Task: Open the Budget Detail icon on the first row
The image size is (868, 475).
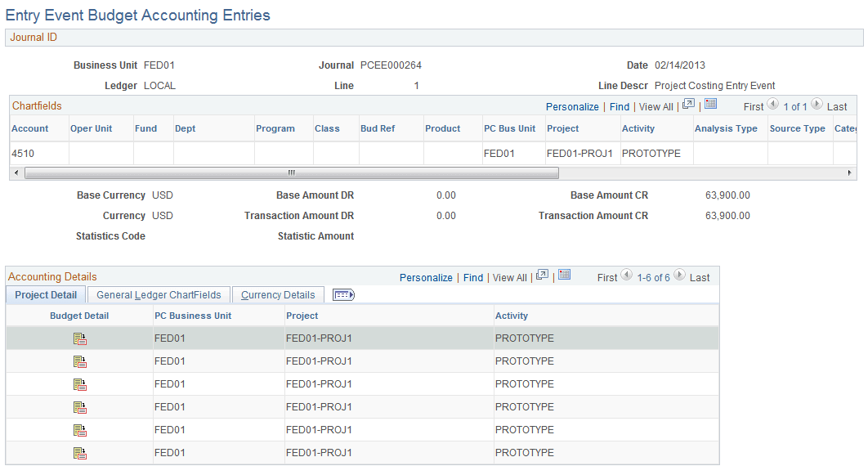Action: click(79, 338)
